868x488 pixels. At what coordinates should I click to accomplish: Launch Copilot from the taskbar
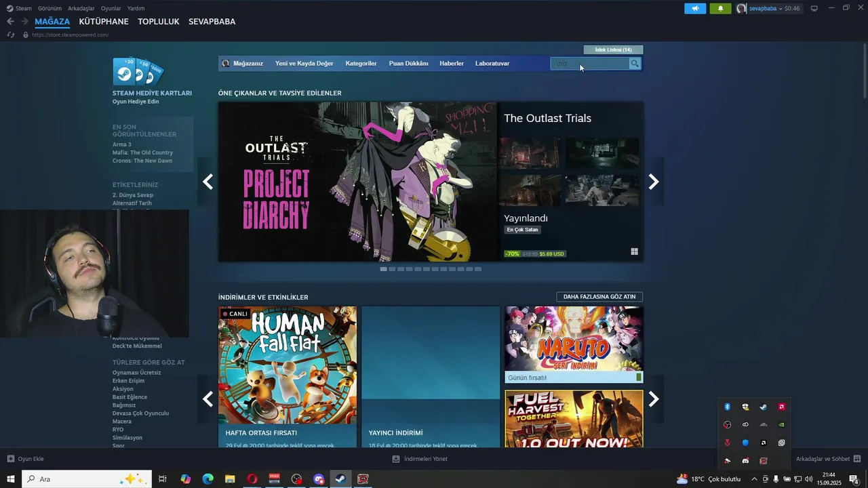point(185,479)
